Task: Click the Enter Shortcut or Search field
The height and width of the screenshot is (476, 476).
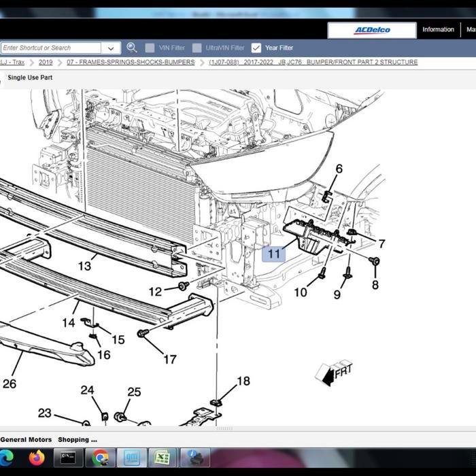Action: pos(51,48)
